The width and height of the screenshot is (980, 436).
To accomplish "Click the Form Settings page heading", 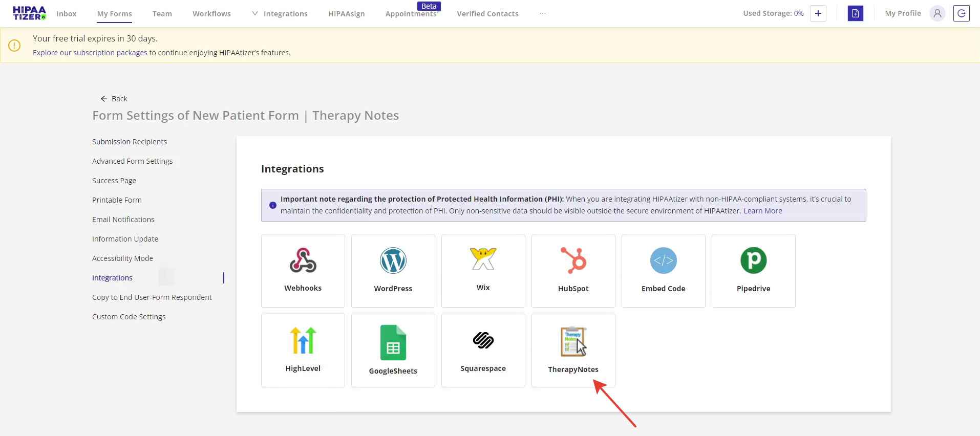I will 246,116.
